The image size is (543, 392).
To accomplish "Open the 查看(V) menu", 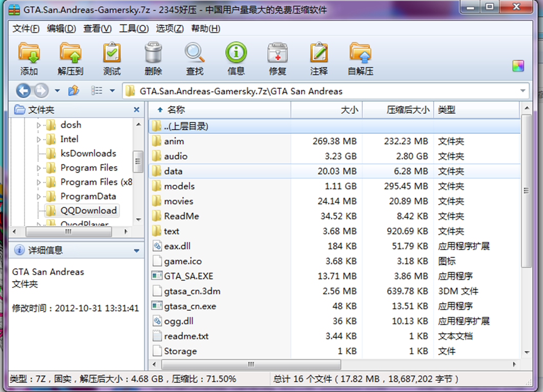I will click(97, 29).
